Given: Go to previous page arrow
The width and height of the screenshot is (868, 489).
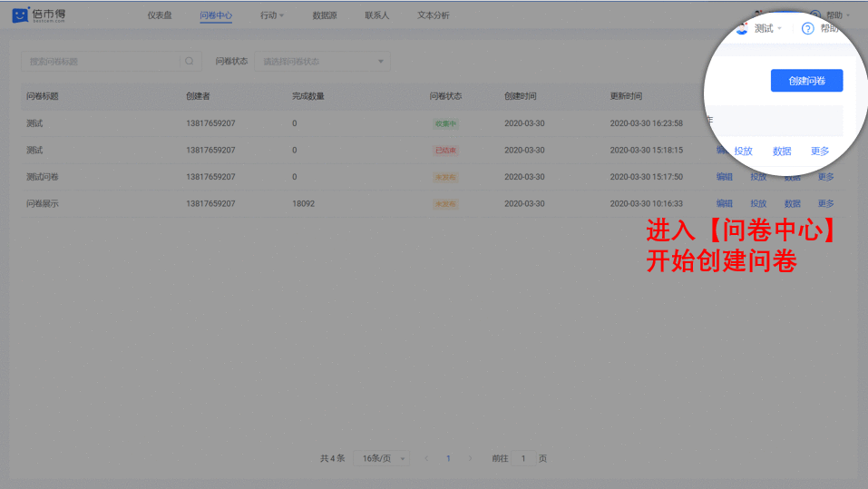Looking at the screenshot, I should [x=426, y=459].
